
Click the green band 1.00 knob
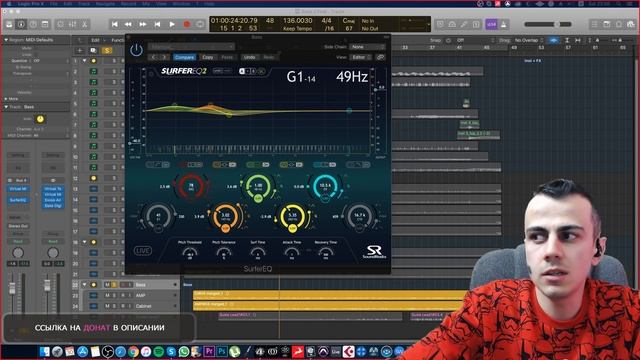(x=258, y=186)
